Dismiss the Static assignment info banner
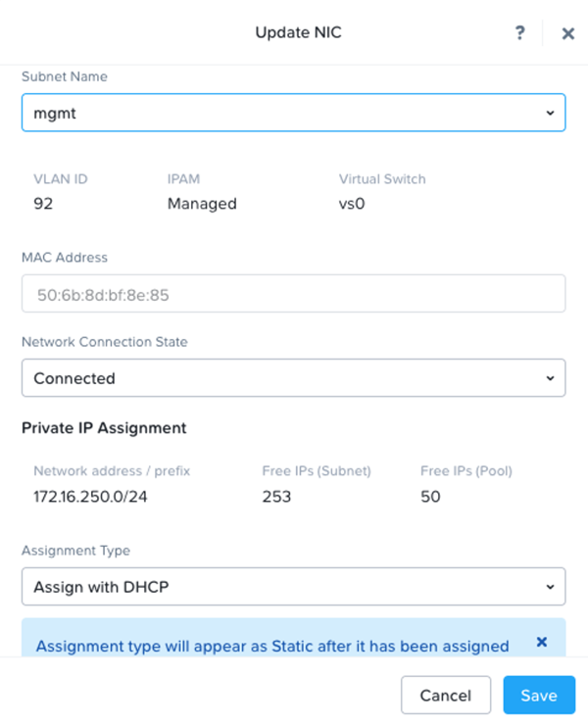 tap(542, 642)
